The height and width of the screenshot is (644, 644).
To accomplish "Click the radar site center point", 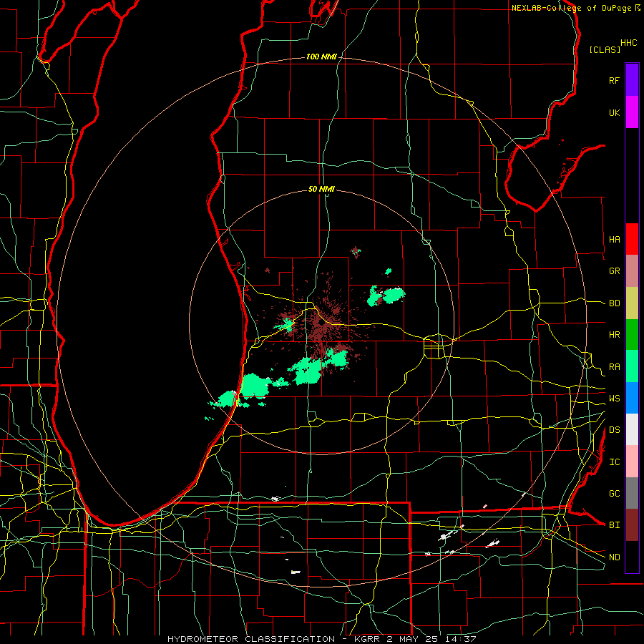I will coord(321,323).
